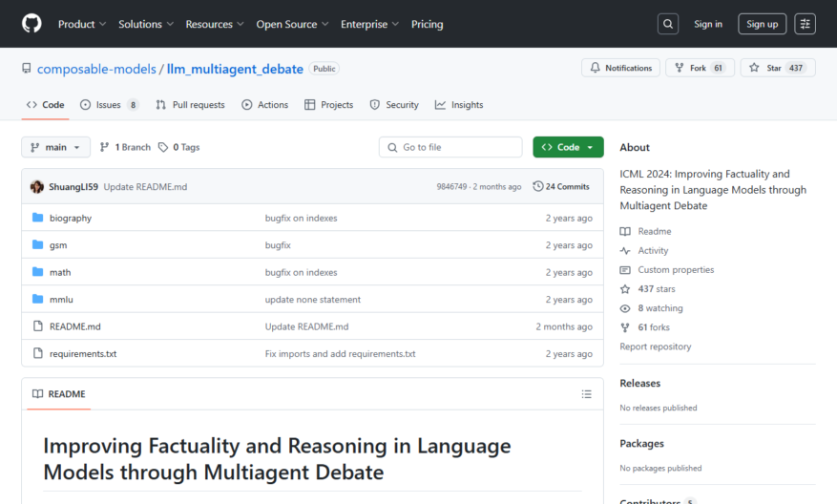Click the tag icon beside 0 Tags
The image size is (837, 504).
(163, 147)
